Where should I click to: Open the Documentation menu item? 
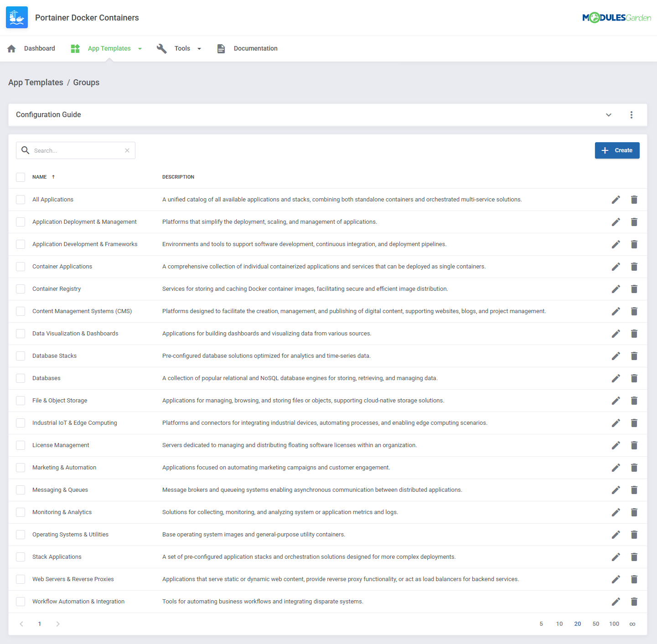255,48
